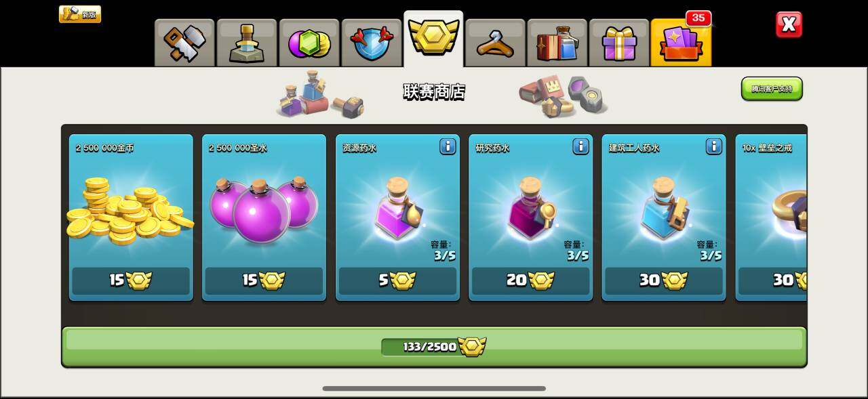Switch to the book and potion magic items tab
This screenshot has width=868, height=399.
(x=557, y=43)
